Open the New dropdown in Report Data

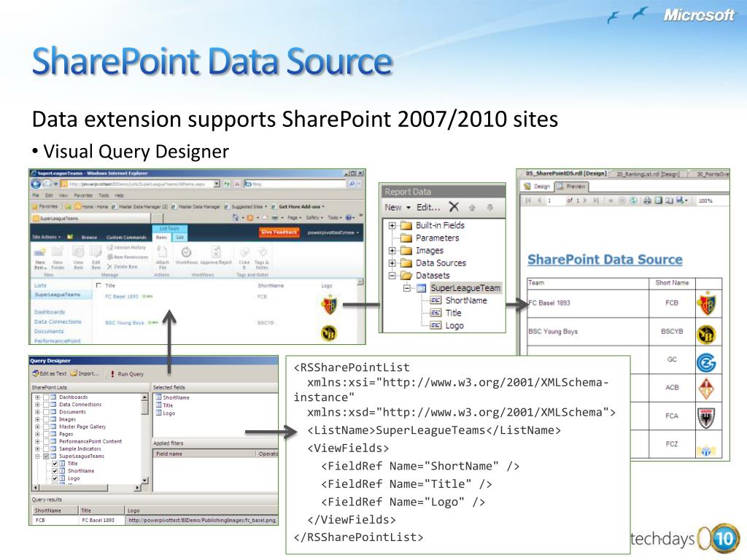pos(398,207)
